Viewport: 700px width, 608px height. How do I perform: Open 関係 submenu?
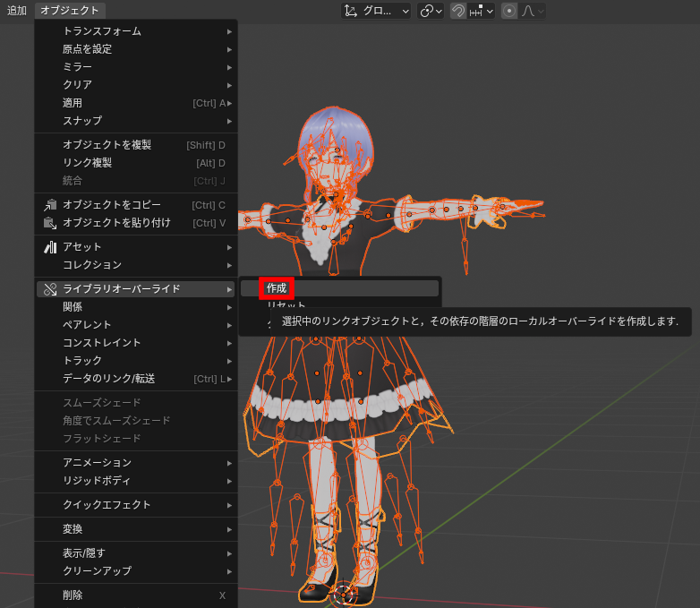[x=136, y=307]
